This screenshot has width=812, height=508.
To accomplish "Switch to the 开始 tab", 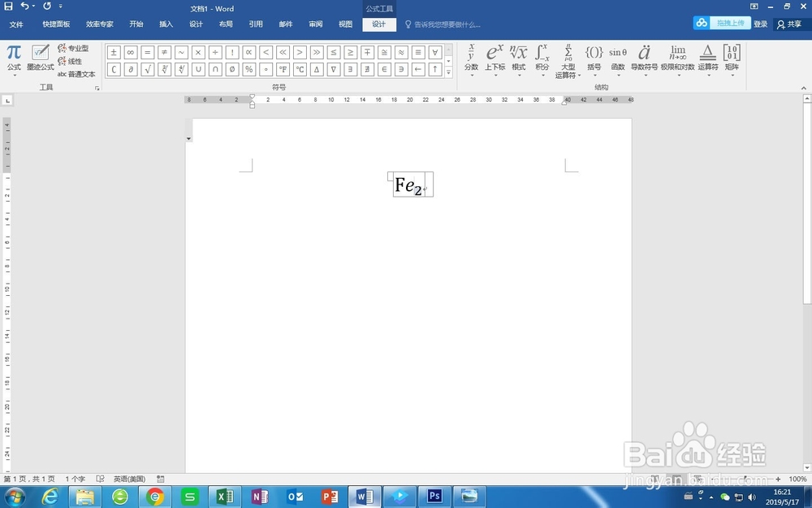I will tap(136, 24).
